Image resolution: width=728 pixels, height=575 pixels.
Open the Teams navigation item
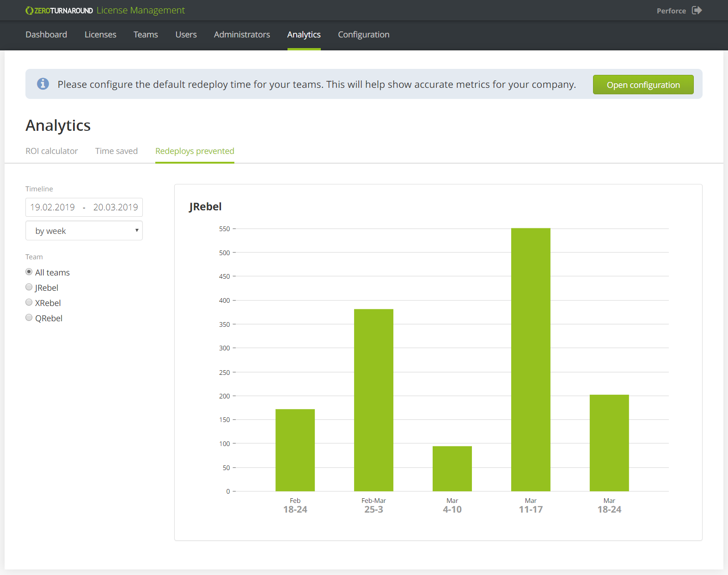146,35
